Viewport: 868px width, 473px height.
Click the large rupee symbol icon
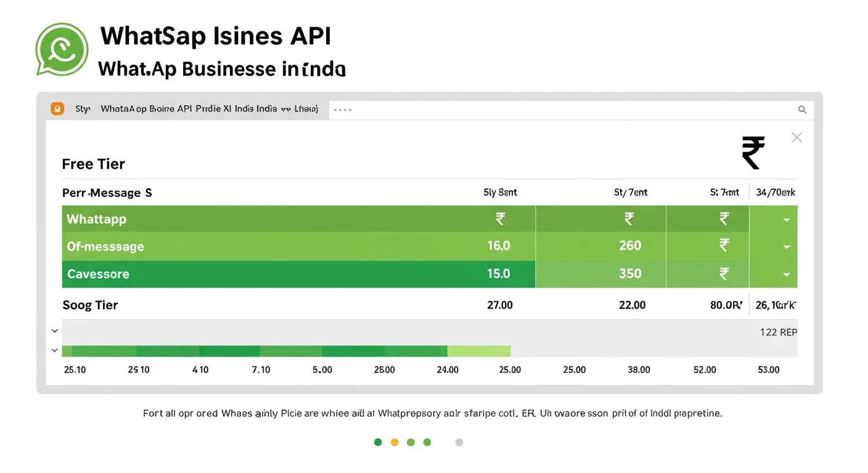point(753,153)
